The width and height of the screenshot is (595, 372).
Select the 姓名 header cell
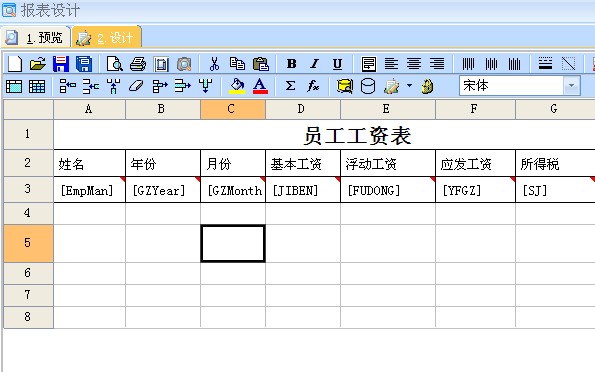90,163
